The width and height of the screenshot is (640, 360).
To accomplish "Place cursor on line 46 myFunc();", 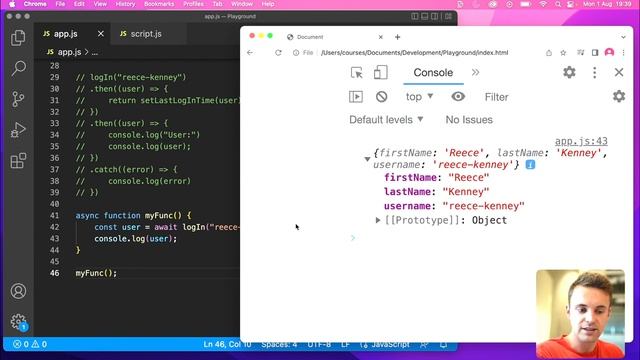I will 96,273.
